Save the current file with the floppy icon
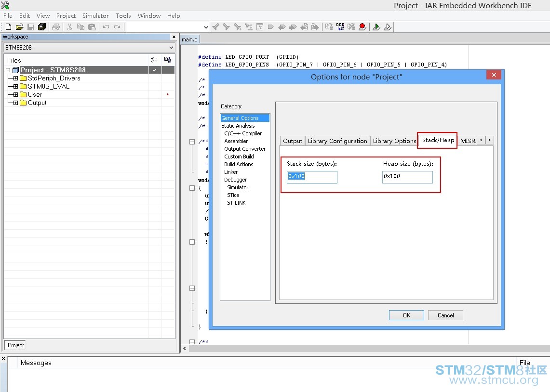This screenshot has width=550, height=392. [x=31, y=27]
